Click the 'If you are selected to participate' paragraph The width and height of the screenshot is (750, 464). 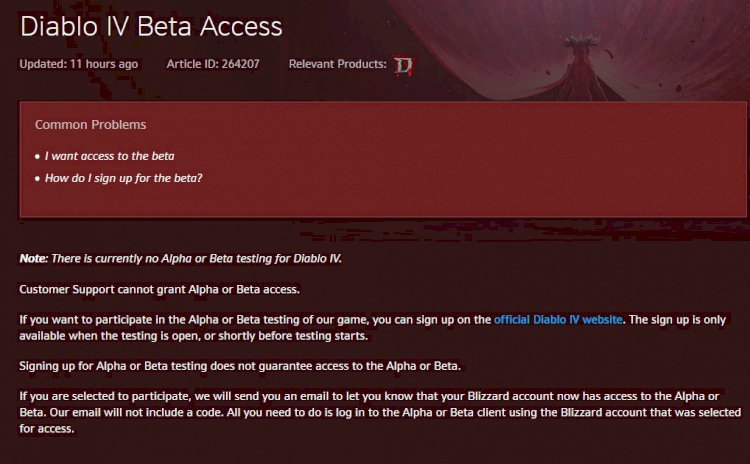tap(380, 412)
